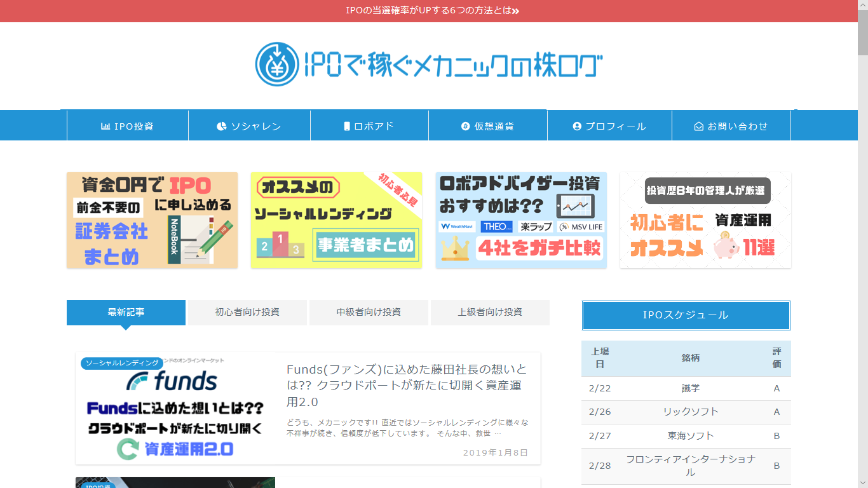Viewport: 868px width, 488px height.
Task: Click the IPOスケジュール sidebar heading
Action: tap(686, 315)
